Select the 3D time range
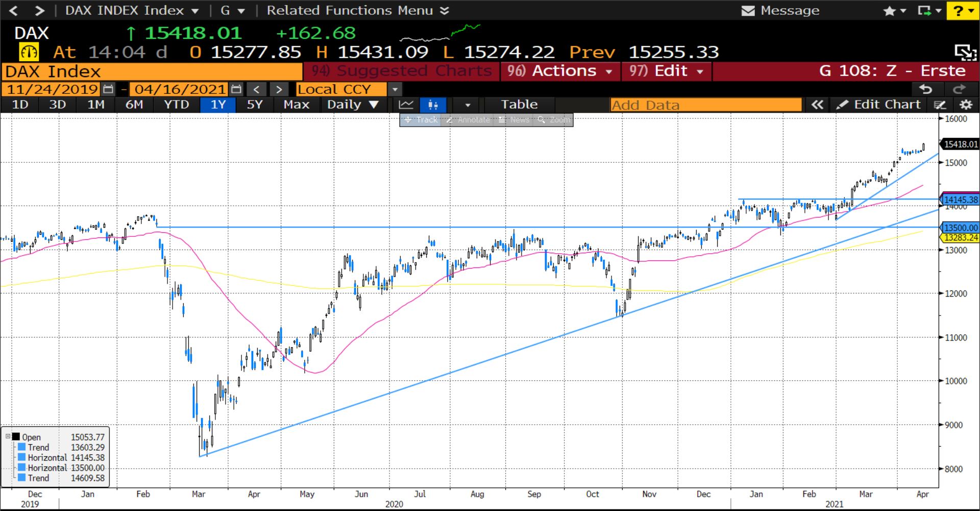 coord(57,105)
